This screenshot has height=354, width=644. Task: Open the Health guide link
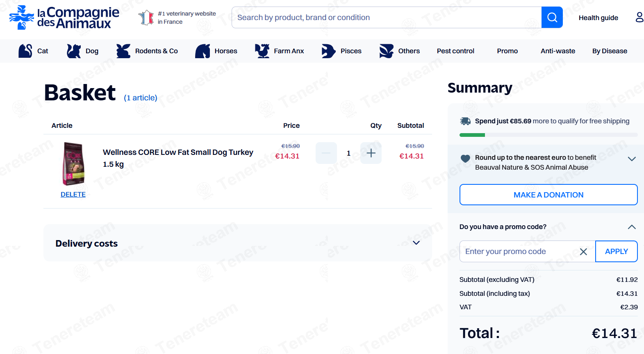pos(598,18)
